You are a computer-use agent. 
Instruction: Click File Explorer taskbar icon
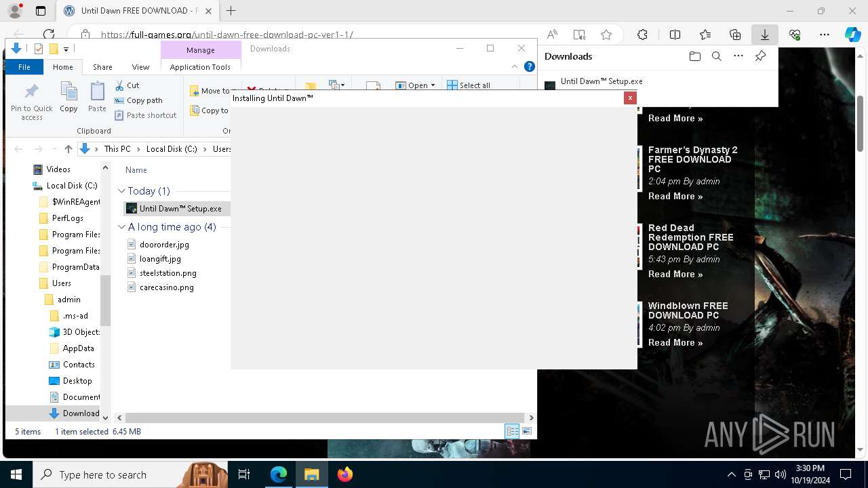[311, 474]
